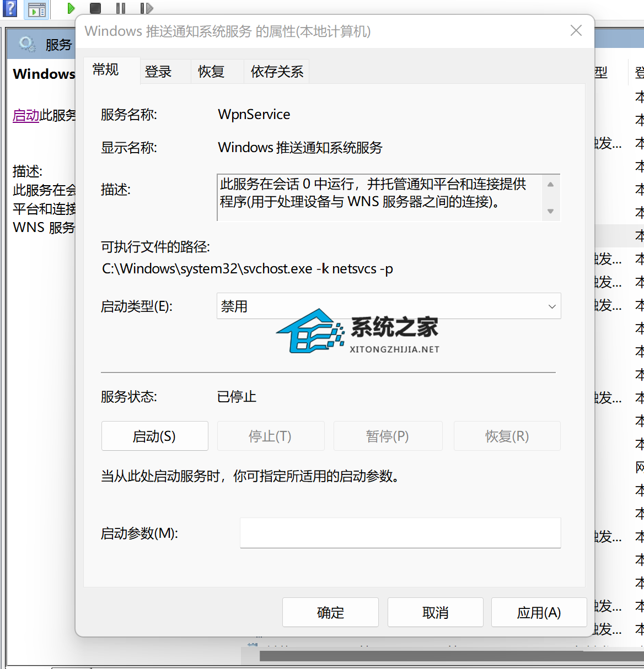Viewport: 644px width, 669px height.
Task: Click the 启动(S) button
Action: click(x=155, y=436)
